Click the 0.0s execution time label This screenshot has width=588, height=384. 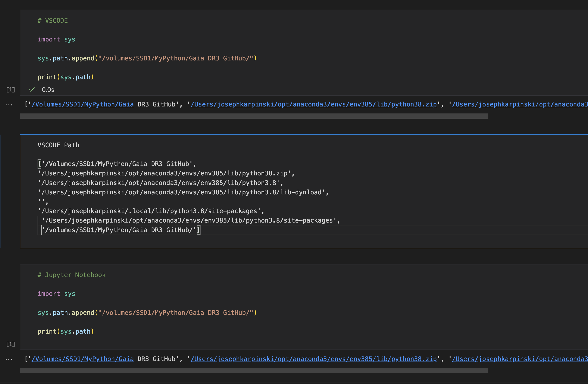point(48,90)
